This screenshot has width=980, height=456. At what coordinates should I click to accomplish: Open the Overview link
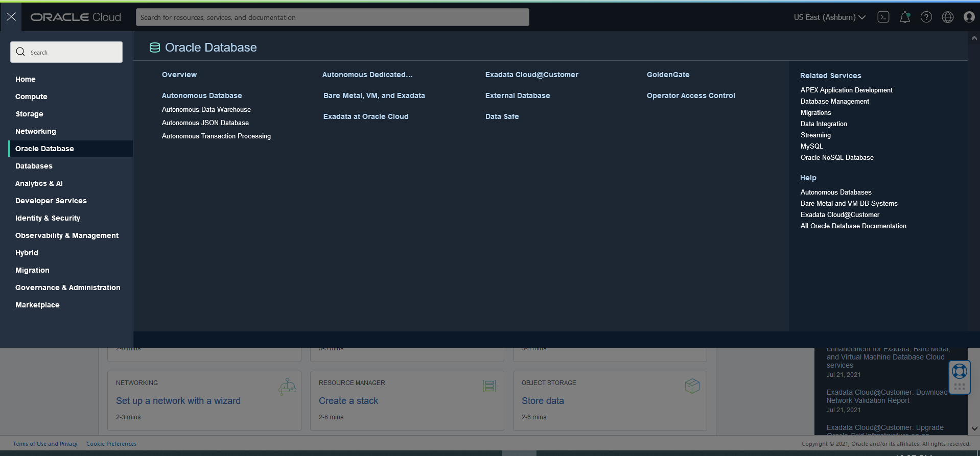[179, 75]
